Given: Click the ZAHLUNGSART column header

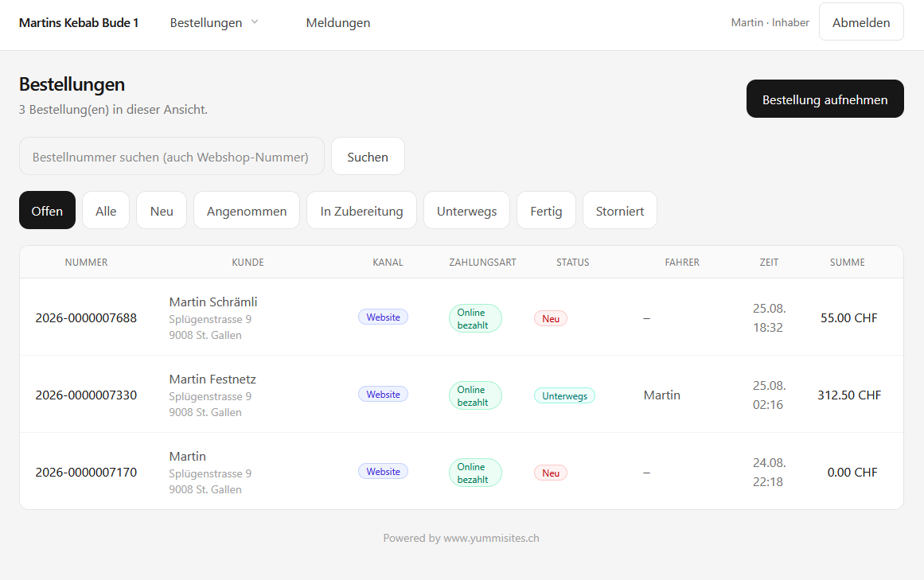Looking at the screenshot, I should tap(482, 263).
